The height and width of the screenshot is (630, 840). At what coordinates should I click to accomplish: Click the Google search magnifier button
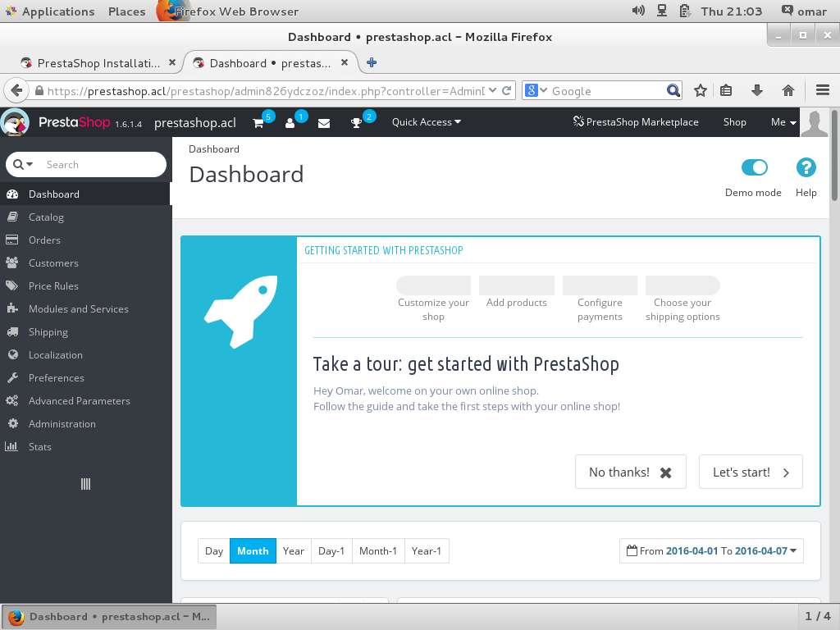pyautogui.click(x=673, y=90)
